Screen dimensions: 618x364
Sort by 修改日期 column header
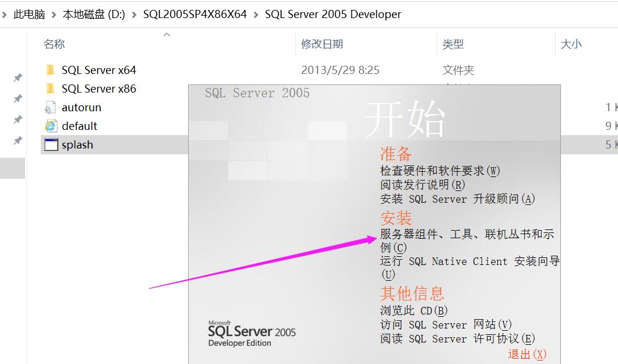point(322,44)
